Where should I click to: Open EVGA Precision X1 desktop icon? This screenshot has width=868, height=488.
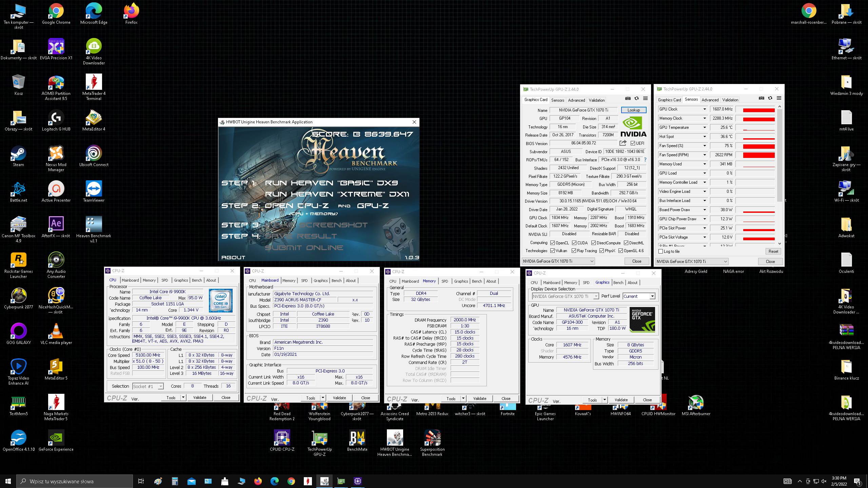click(x=56, y=49)
